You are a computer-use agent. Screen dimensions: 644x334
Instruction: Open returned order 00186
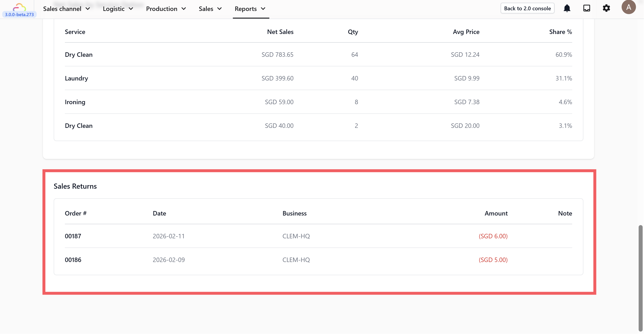[x=73, y=260]
